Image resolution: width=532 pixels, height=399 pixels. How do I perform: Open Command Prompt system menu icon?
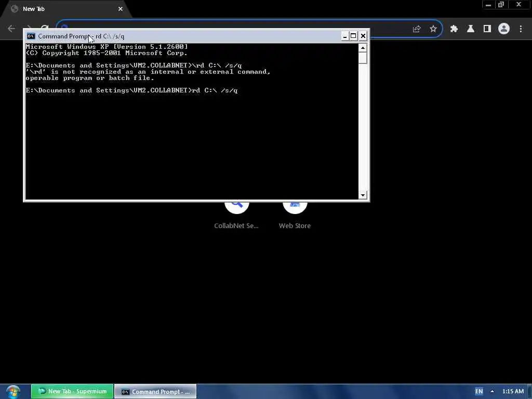click(31, 36)
